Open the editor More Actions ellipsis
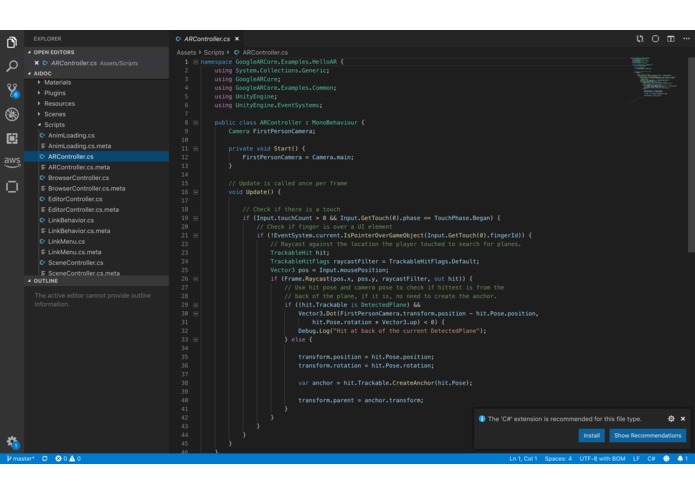 (686, 39)
